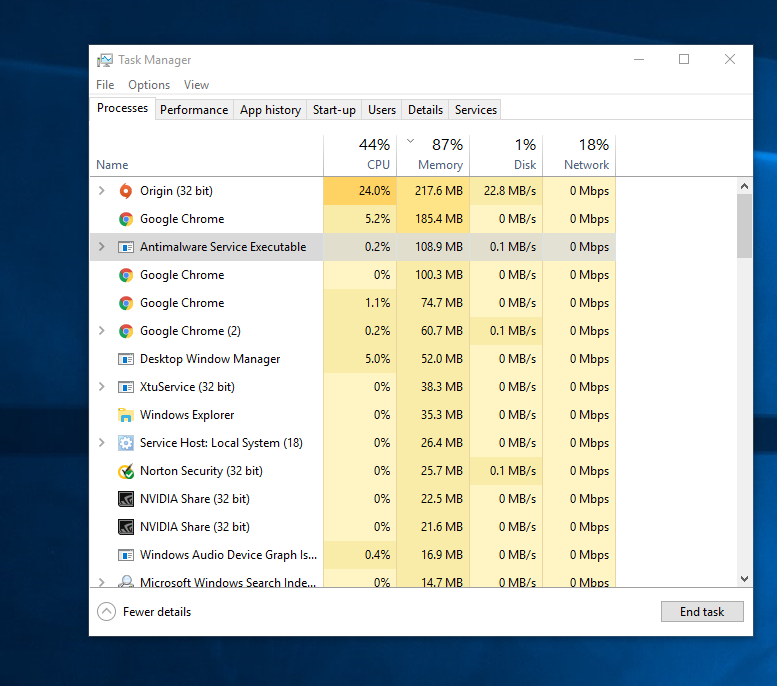Click the process list scrollbar thumb
Viewport: 777px width, 686px height.
744,226
